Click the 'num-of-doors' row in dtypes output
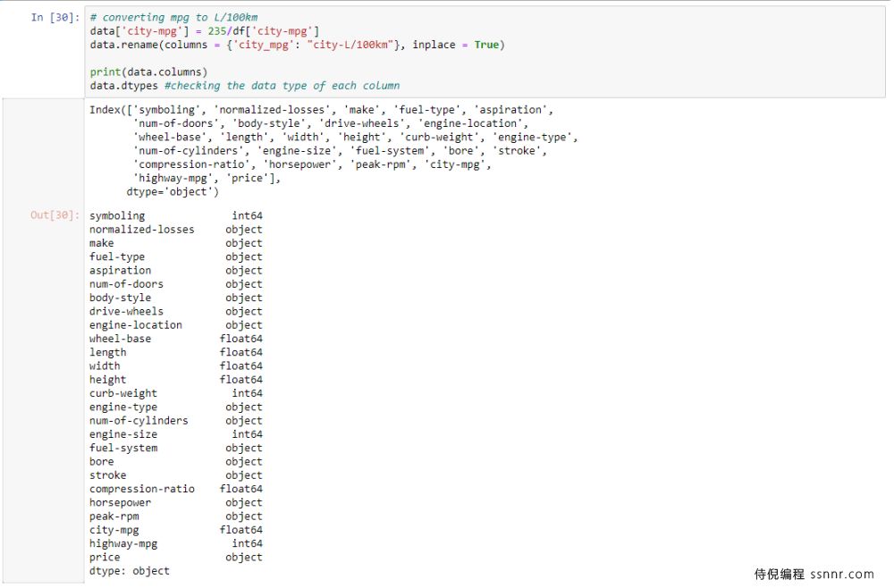 (175, 284)
